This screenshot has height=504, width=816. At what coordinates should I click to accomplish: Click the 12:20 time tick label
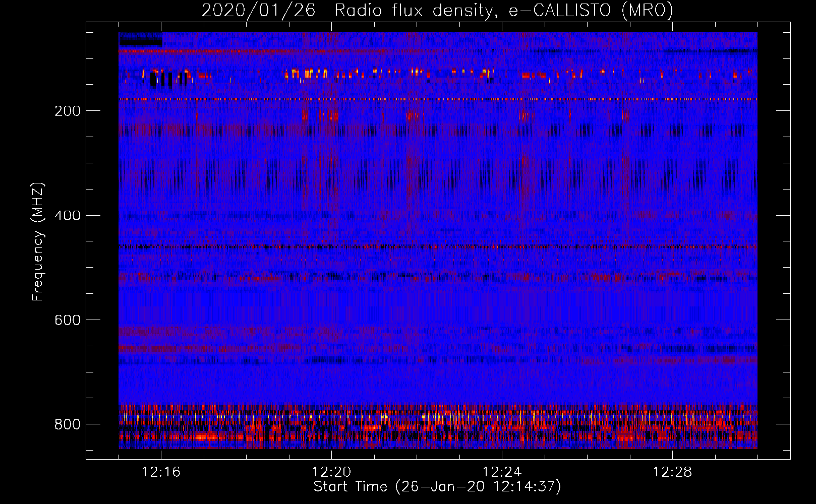331,472
